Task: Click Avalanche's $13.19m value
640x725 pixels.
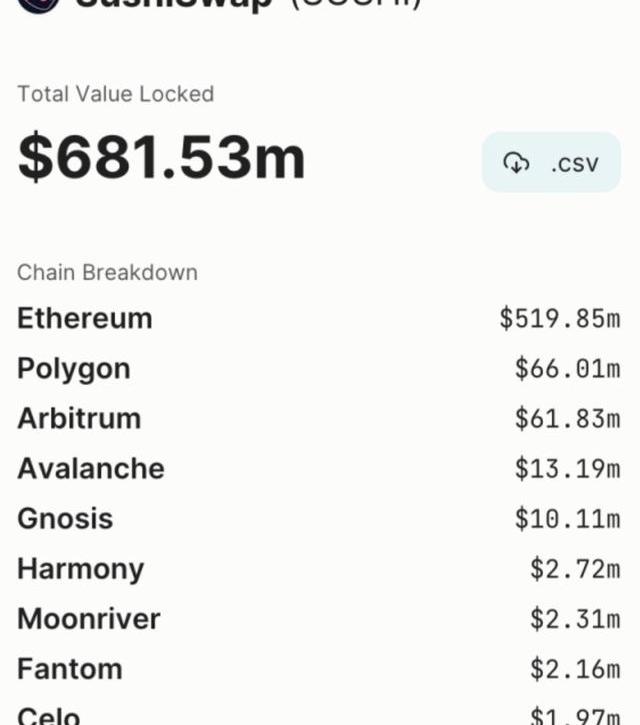Action: 567,468
